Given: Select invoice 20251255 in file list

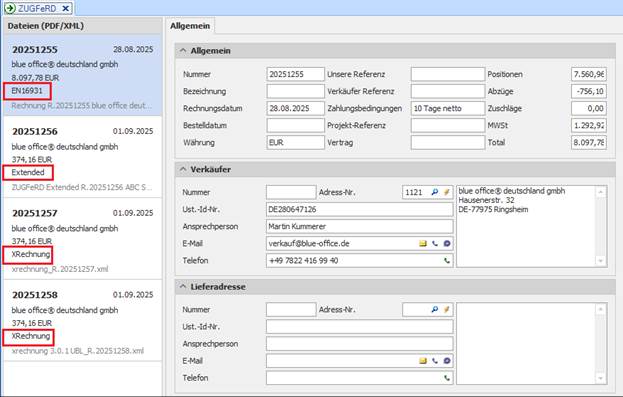Looking at the screenshot, I should (x=82, y=77).
